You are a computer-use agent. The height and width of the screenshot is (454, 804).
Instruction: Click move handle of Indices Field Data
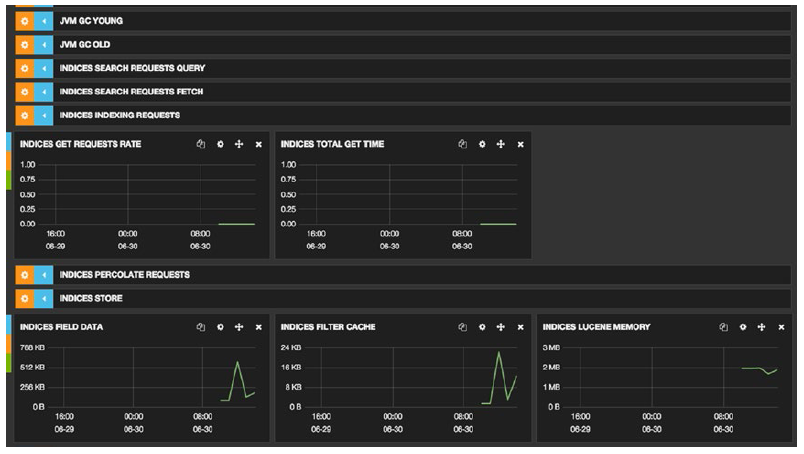click(239, 327)
